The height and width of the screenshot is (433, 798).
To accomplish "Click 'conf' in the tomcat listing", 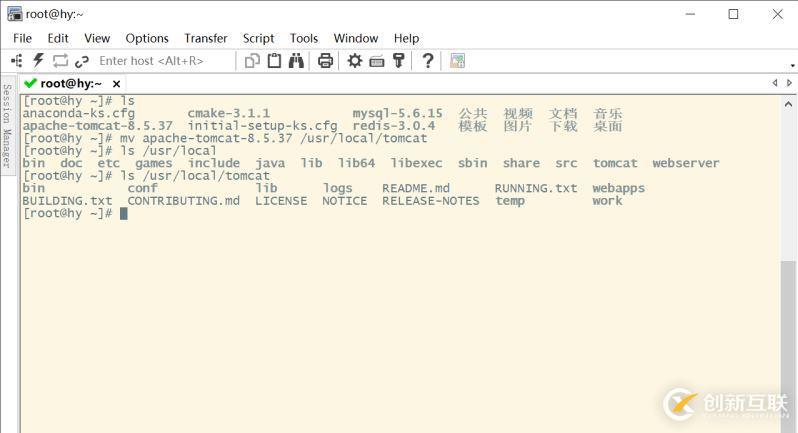I will pos(142,188).
